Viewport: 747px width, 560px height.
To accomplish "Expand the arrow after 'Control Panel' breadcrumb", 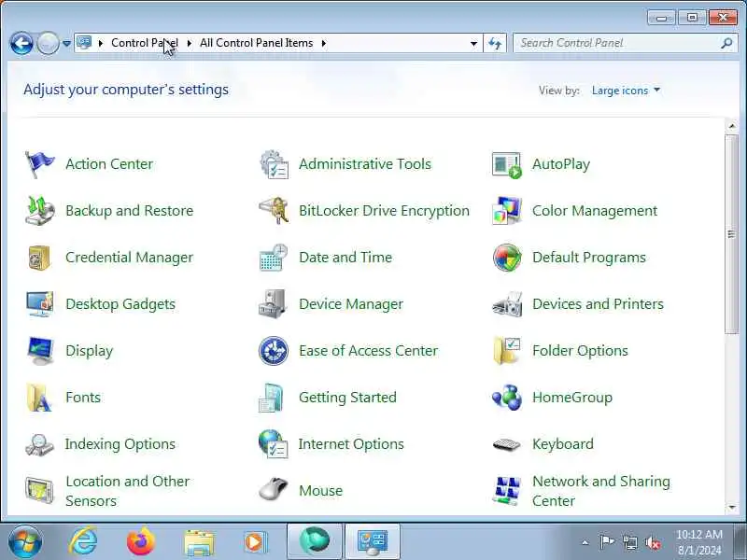I will [x=190, y=43].
